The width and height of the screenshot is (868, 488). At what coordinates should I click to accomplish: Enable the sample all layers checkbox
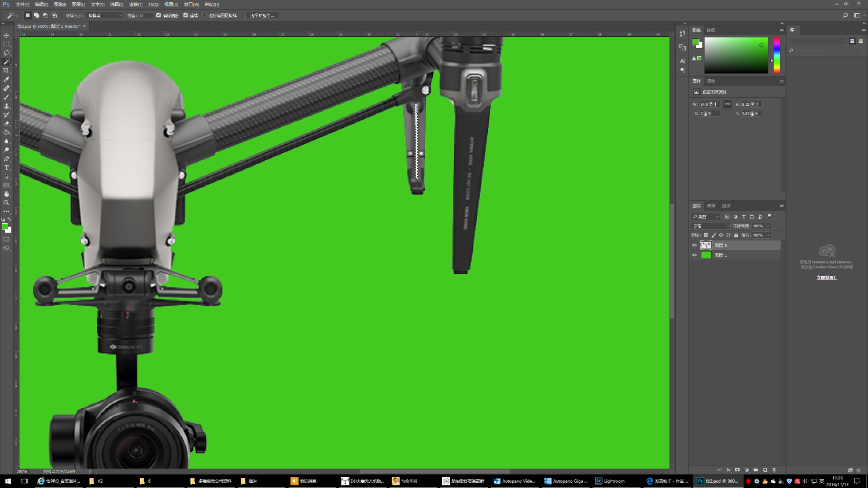pos(204,16)
